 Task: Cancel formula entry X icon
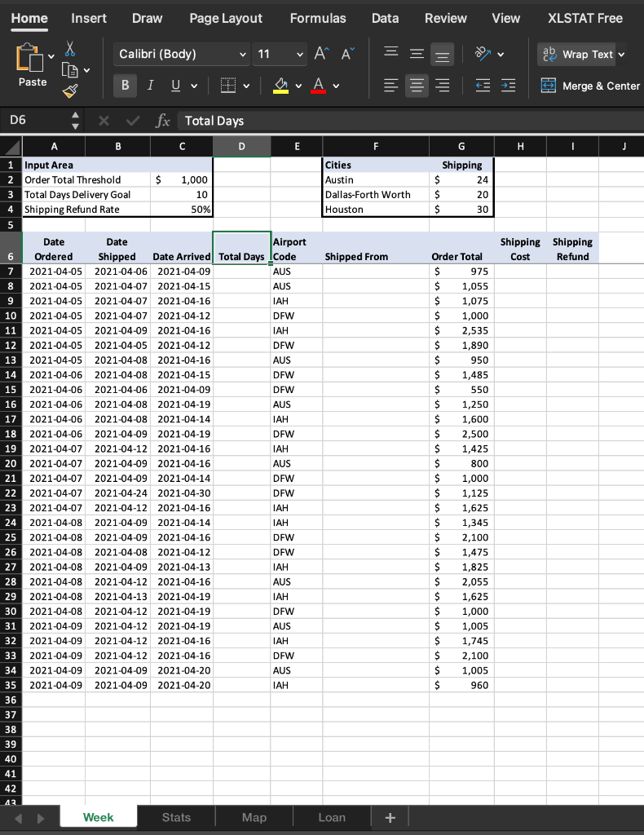[104, 121]
